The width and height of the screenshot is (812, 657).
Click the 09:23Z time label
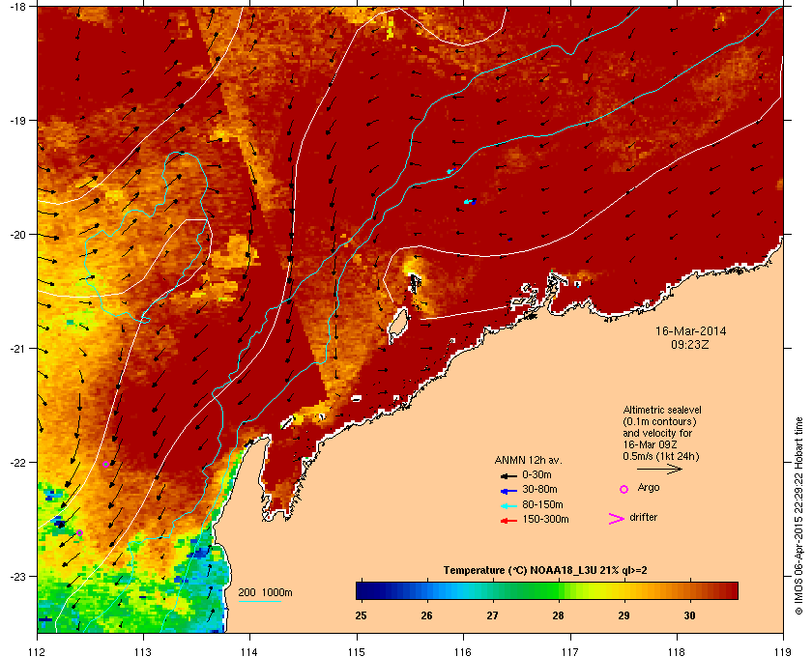click(x=690, y=344)
